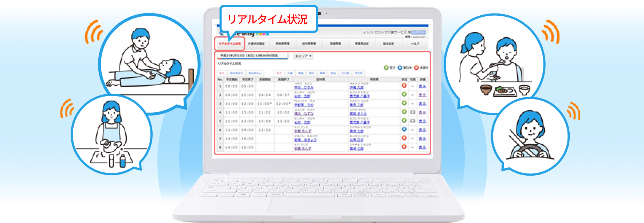The width and height of the screenshot is (644, 223).
Task: Click the actual start 11:00* in row 3
Action: 265,103
